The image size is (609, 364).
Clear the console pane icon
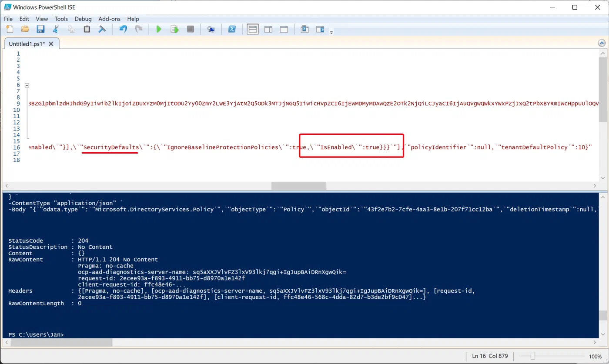102,29
